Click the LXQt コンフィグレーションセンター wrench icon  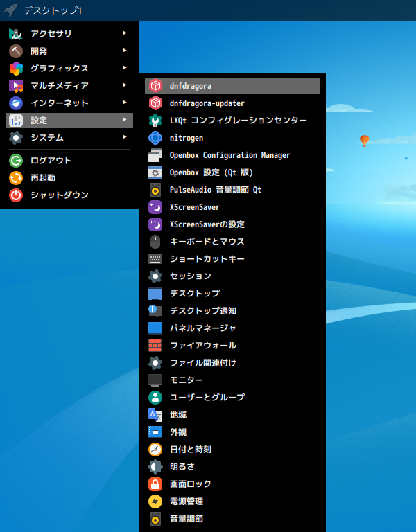point(155,121)
